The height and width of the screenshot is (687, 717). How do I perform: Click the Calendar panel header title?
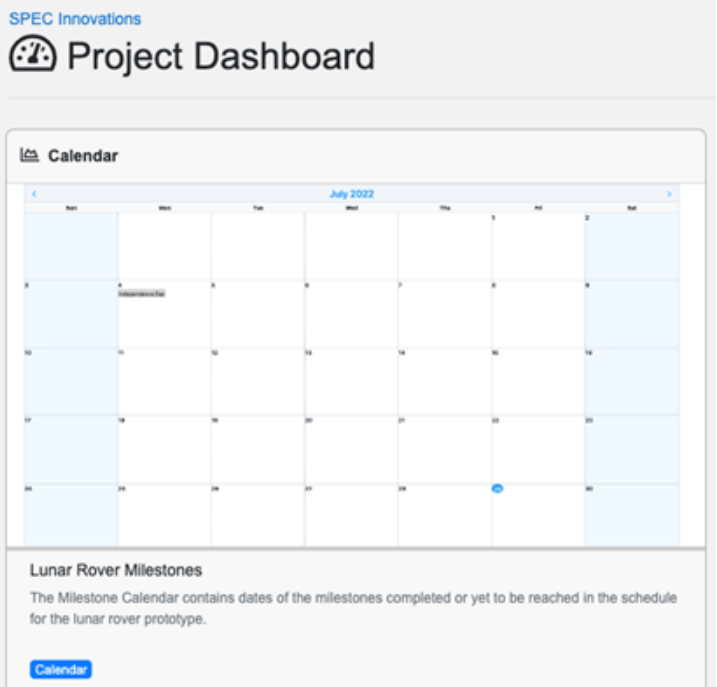[83, 156]
